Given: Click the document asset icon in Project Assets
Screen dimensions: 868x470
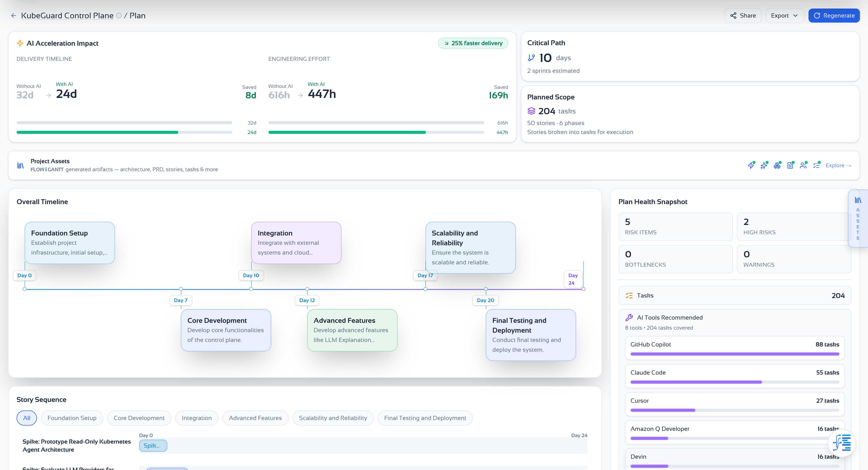Looking at the screenshot, I should coord(790,165).
